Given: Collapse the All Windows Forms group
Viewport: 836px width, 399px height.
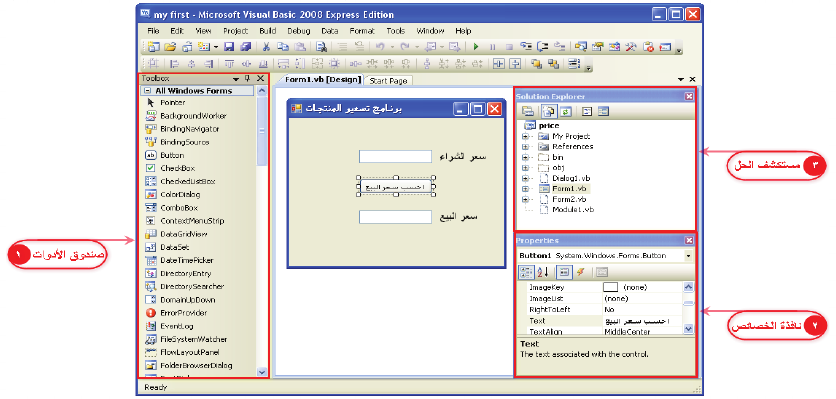Looking at the screenshot, I should (x=147, y=91).
